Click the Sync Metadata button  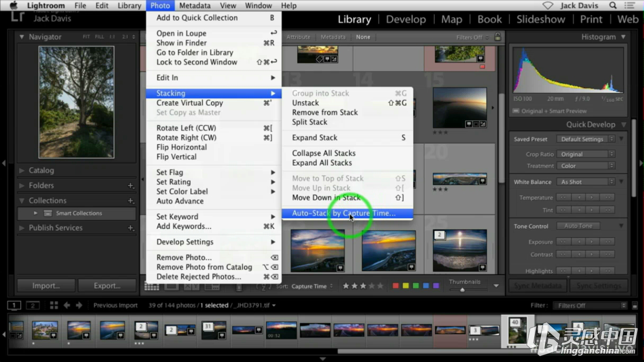(538, 286)
